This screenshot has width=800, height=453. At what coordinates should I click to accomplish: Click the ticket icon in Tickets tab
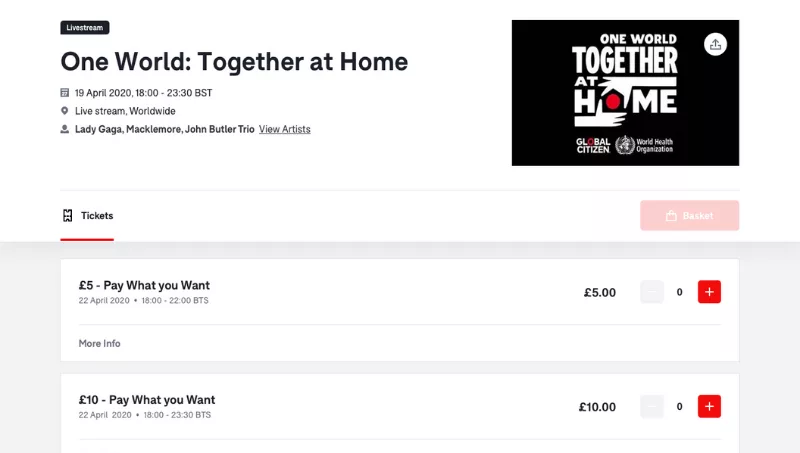coord(68,215)
